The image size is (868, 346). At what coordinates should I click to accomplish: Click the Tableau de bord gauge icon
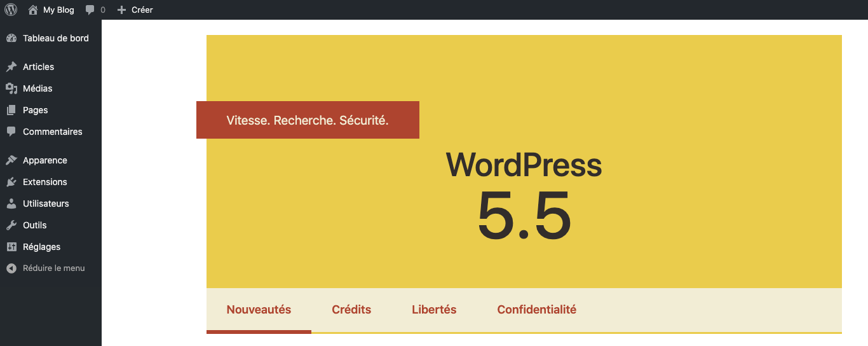point(11,38)
